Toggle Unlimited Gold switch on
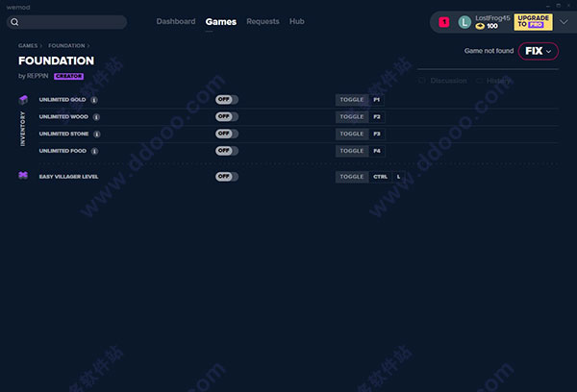This screenshot has width=577, height=392. click(227, 100)
